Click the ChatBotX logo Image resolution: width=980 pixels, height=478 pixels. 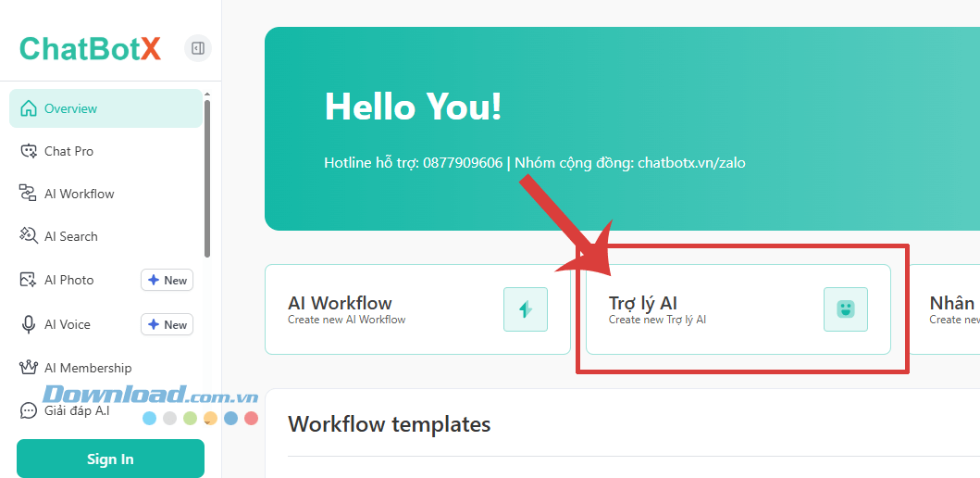90,48
